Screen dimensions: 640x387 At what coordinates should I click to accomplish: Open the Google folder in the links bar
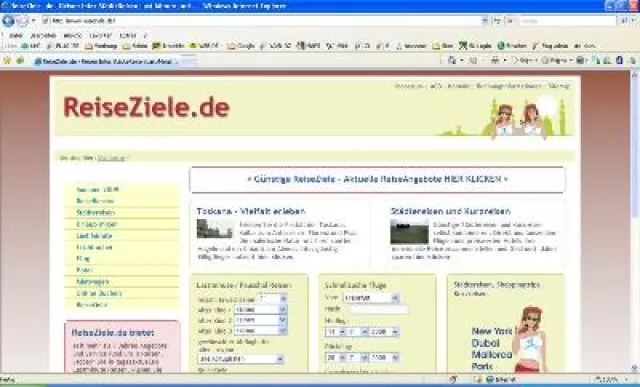coord(242,46)
